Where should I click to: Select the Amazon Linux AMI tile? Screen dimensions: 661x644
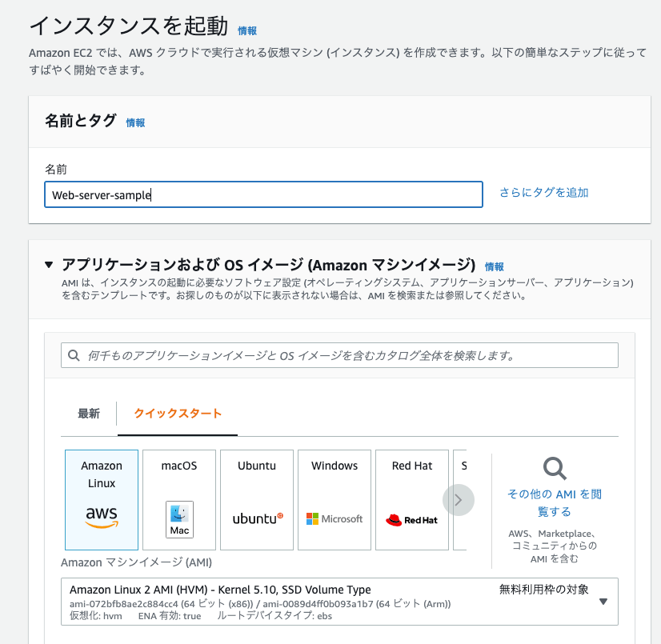(x=102, y=499)
